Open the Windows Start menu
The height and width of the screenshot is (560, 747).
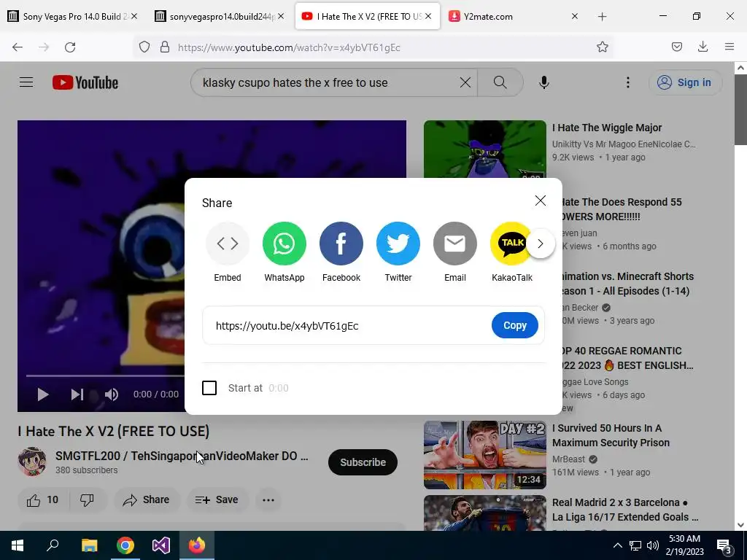coord(18,545)
